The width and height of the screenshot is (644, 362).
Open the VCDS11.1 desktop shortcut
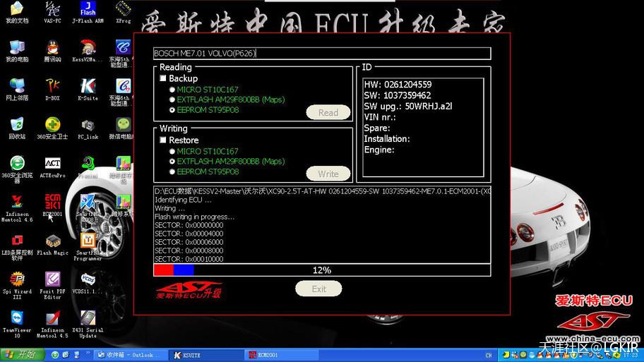pos(88,283)
